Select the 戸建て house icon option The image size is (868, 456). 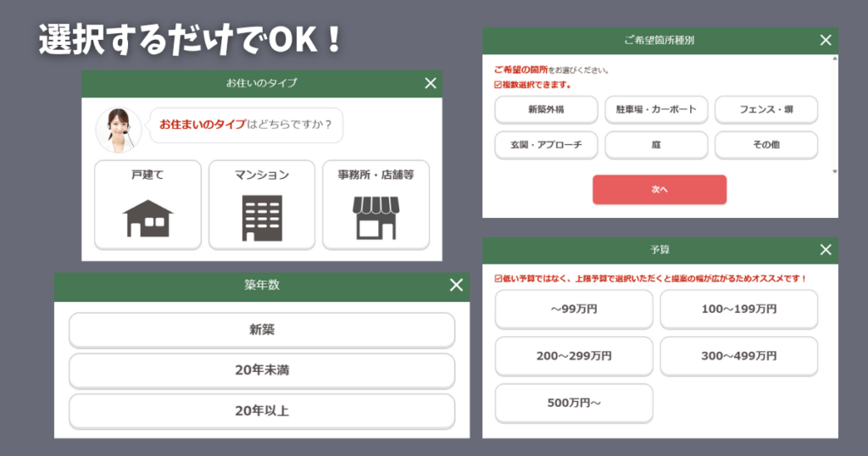[x=147, y=205]
